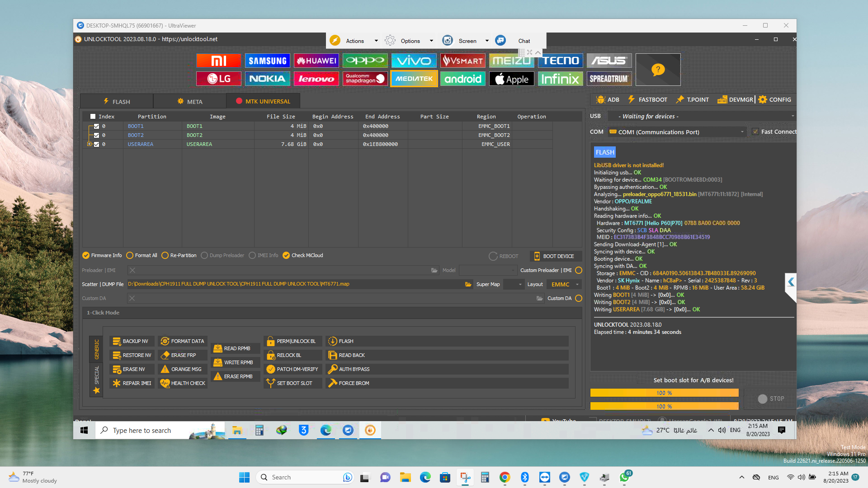Select the Oppo brand icon
The image size is (868, 488).
pyautogui.click(x=365, y=61)
